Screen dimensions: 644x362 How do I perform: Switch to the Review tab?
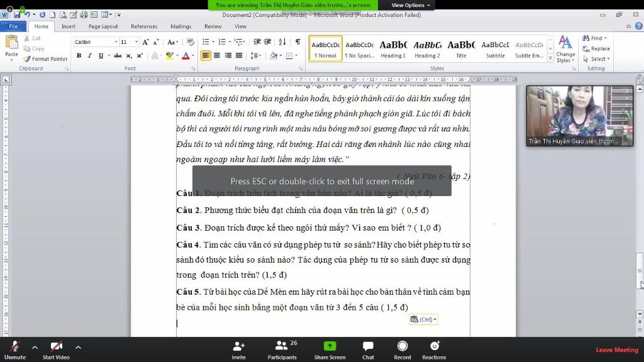[x=213, y=26]
